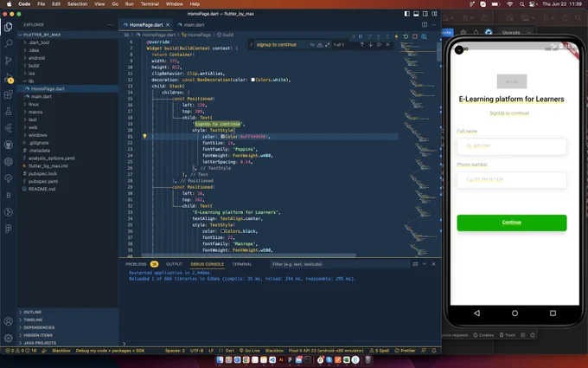Click Go Live in the status bar
Screen dimensions: 588x368
249,351
